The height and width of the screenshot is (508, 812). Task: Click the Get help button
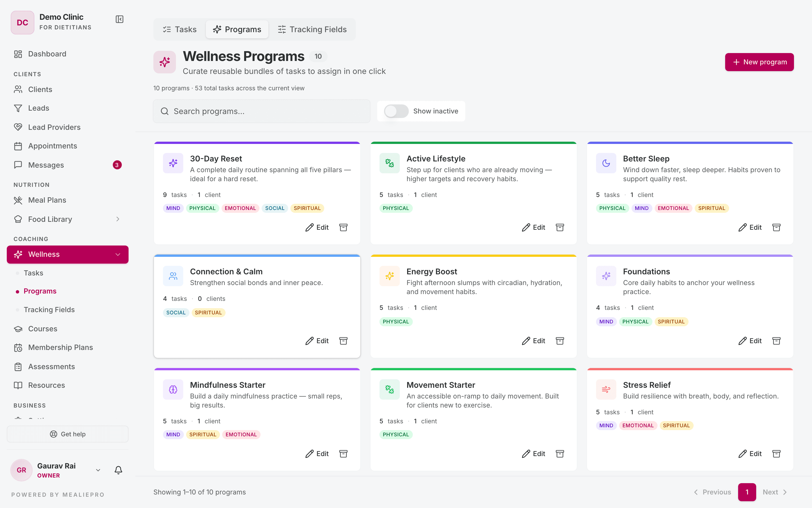pos(67,434)
